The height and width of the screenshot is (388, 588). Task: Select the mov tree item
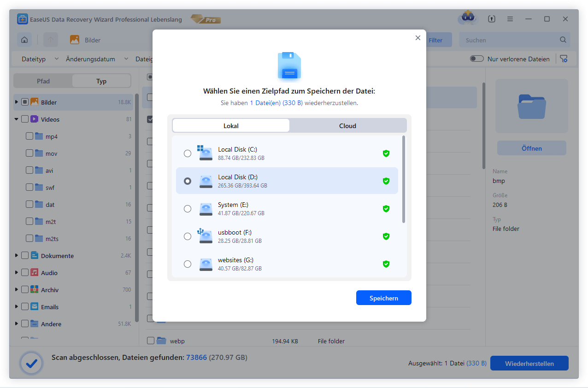pyautogui.click(x=51, y=153)
